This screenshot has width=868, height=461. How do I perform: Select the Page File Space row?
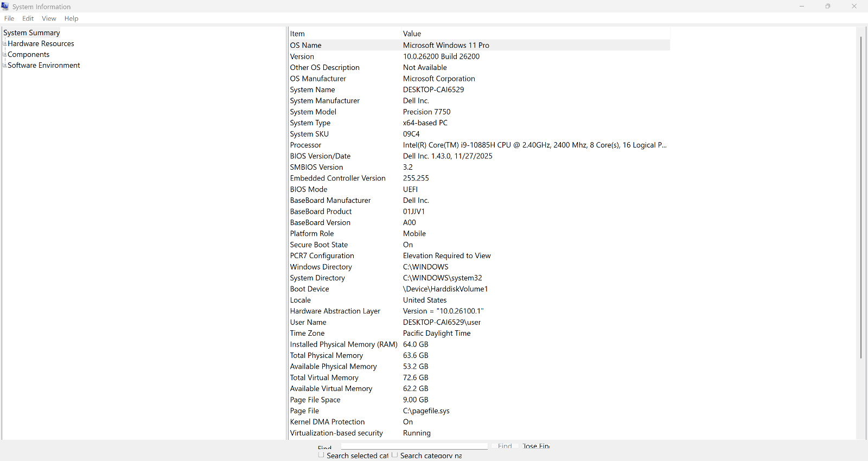[x=480, y=400]
